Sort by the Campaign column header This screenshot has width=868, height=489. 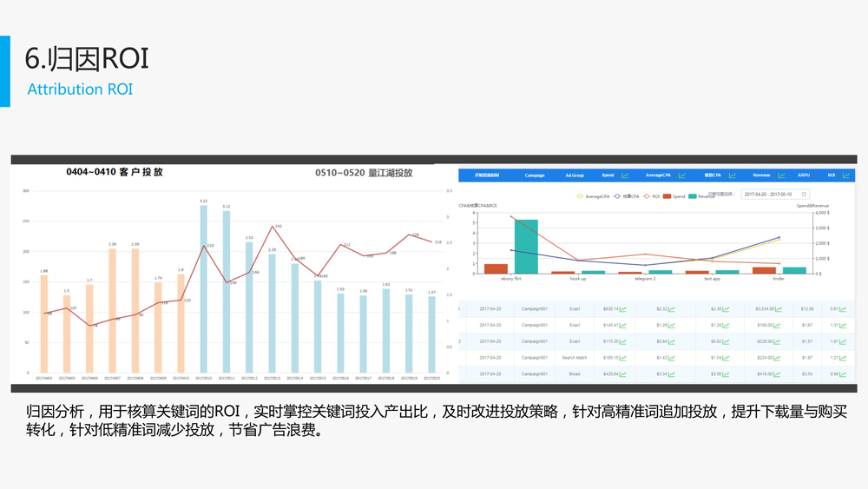click(535, 175)
